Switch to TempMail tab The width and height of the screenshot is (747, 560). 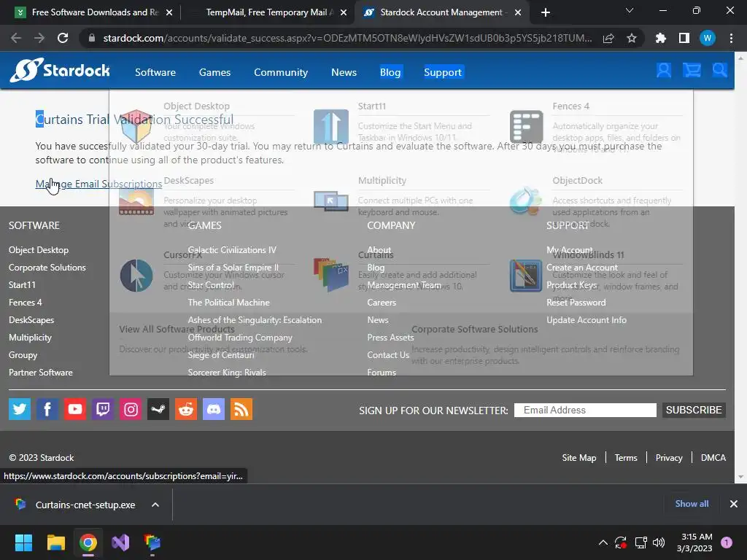pos(268,12)
